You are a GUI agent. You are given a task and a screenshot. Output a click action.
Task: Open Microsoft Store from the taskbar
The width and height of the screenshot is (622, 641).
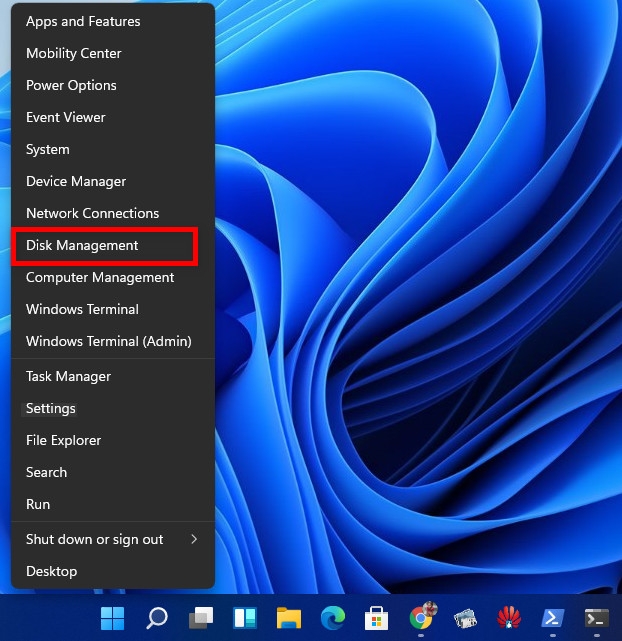pyautogui.click(x=376, y=618)
